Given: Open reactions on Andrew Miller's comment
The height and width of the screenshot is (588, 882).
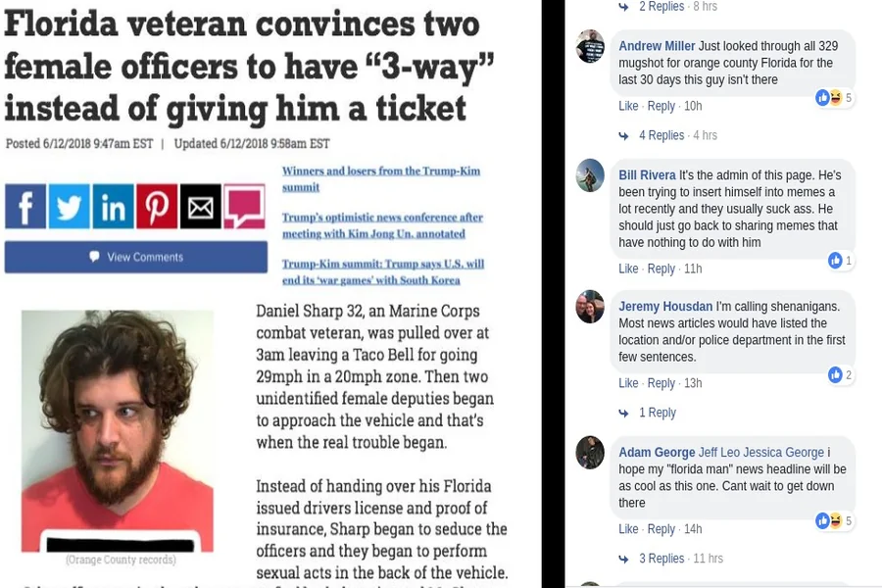Looking at the screenshot, I should pos(834,98).
